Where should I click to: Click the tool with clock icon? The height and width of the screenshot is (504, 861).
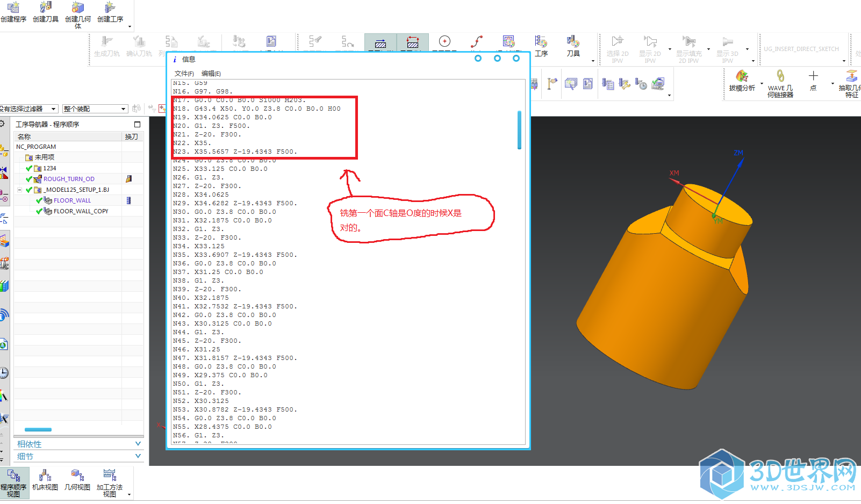[641, 83]
